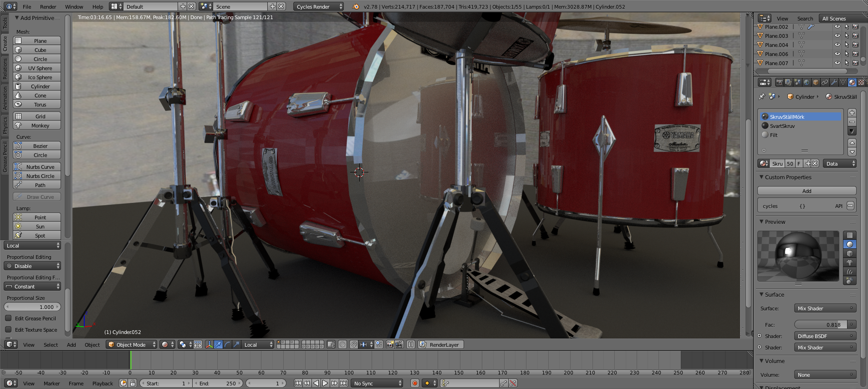Open the Help menu
868x389 pixels.
97,6
